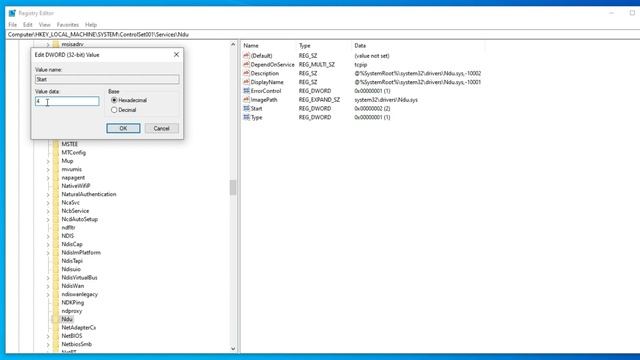Select the DisplayName string value icon
This screenshot has height=360, width=640.
[246, 82]
